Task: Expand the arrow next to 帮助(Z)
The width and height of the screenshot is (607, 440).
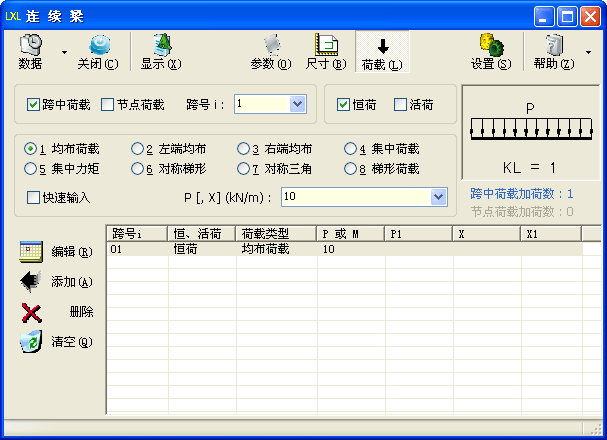Action: point(588,52)
